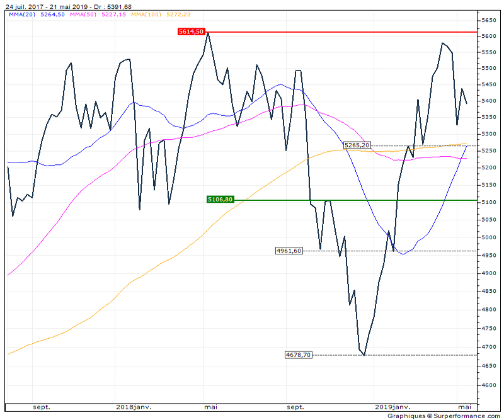Click the 5100 price axis label
Image resolution: width=504 pixels, height=420 pixels.
coord(489,202)
